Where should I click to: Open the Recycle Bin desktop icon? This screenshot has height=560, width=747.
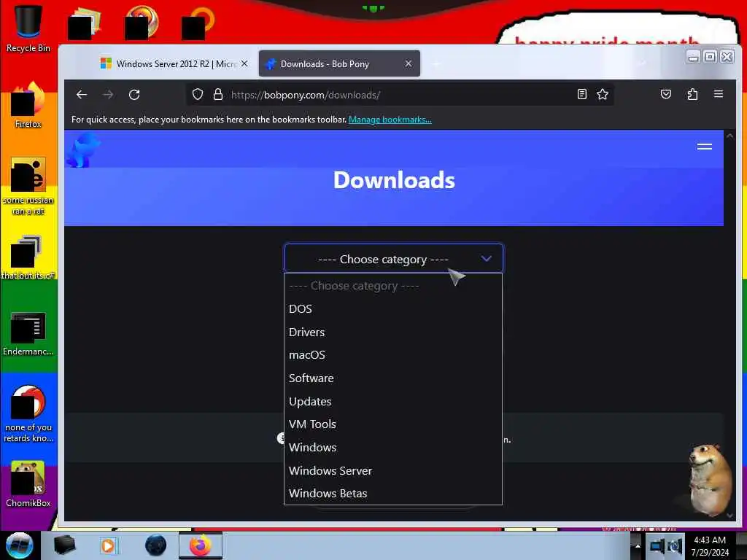click(x=28, y=27)
